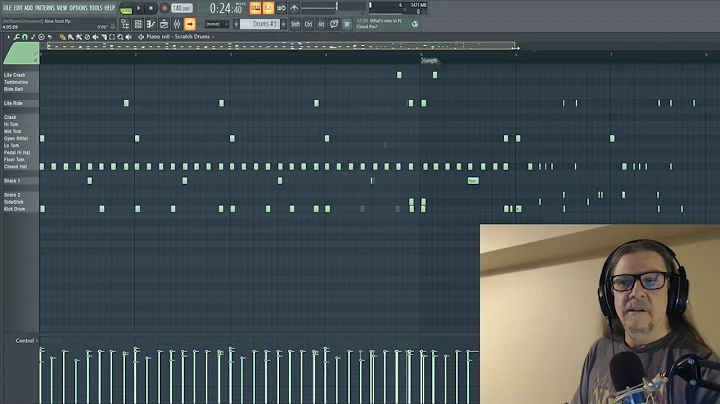Viewport: 720px width, 404px height.
Task: Click the Alt button
Action: click(321, 24)
